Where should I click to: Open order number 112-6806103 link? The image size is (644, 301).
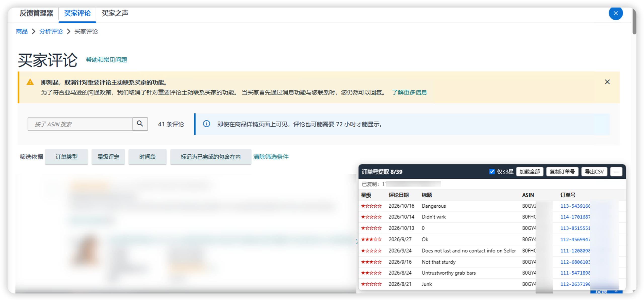pyautogui.click(x=575, y=262)
